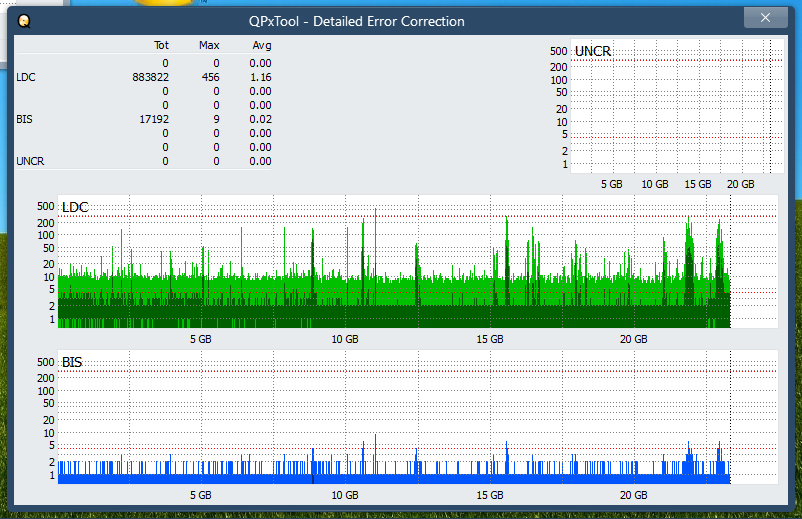This screenshot has height=519, width=802.
Task: Click the 15 GB axis label under UNCR graph
Action: click(x=697, y=185)
